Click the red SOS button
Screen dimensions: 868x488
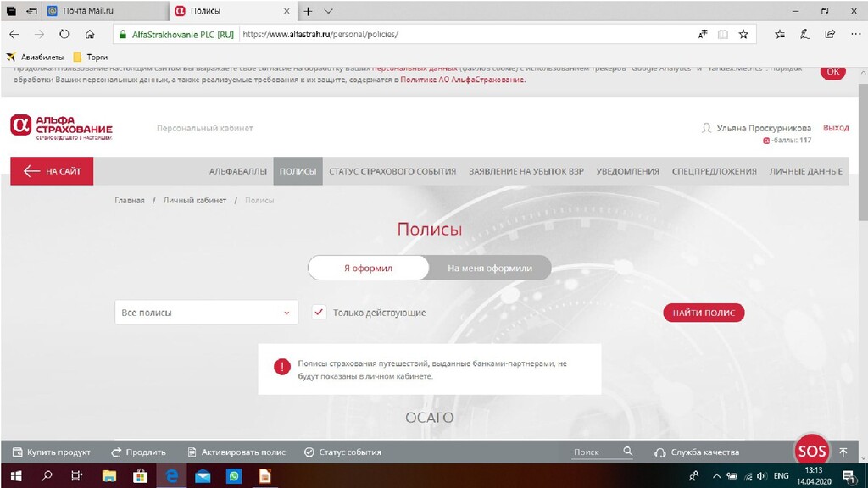pos(811,452)
